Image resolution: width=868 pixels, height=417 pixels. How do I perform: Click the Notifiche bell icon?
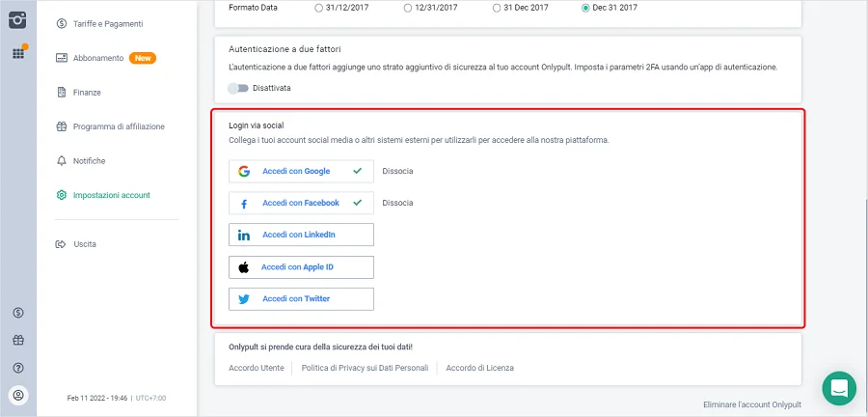(62, 160)
